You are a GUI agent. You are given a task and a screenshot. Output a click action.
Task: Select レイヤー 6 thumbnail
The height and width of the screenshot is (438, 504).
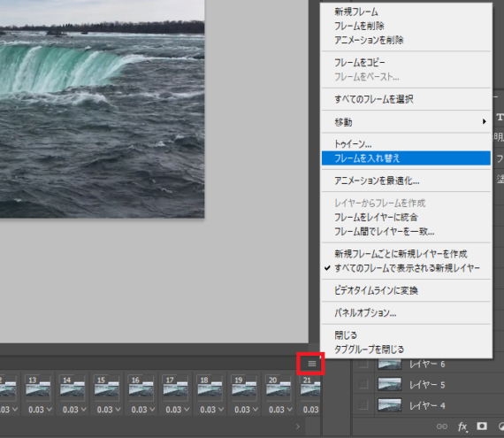(390, 364)
